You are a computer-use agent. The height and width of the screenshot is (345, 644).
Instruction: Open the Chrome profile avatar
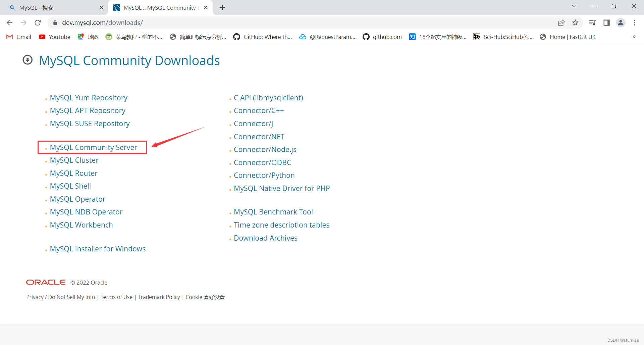[x=621, y=22]
